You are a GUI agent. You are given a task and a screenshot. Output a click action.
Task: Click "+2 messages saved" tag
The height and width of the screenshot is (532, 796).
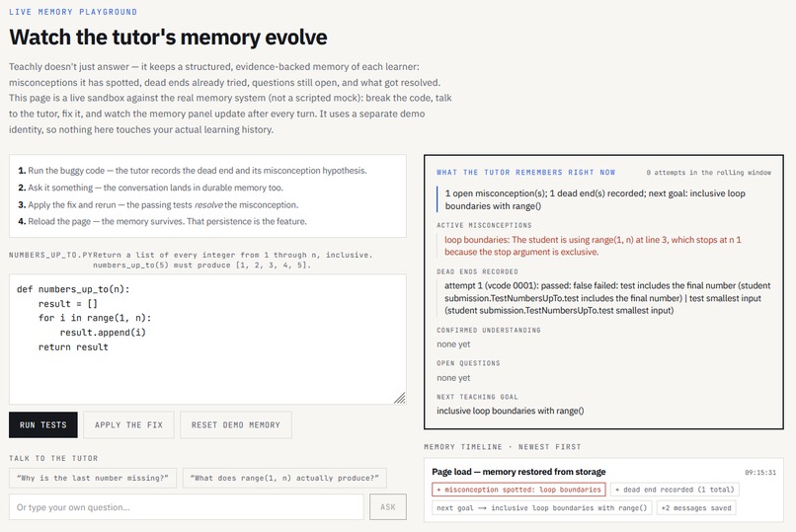(696, 507)
